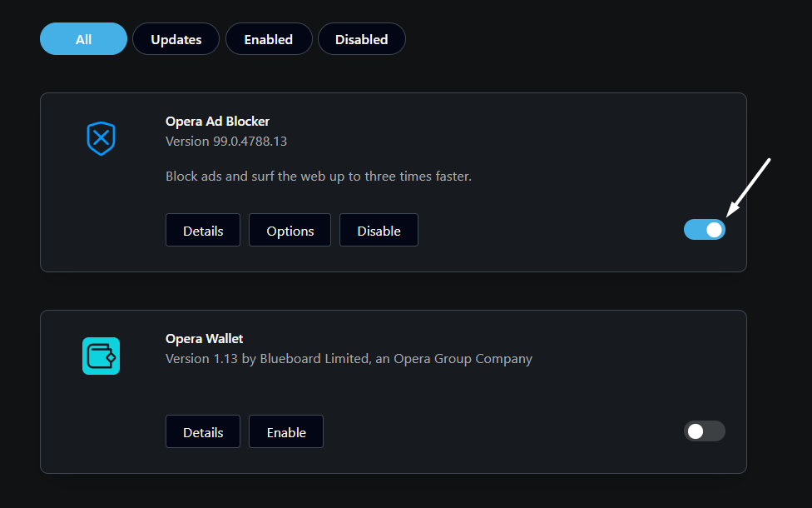Click the Opera Wallet version text
Image resolution: width=812 pixels, height=508 pixels.
point(349,359)
